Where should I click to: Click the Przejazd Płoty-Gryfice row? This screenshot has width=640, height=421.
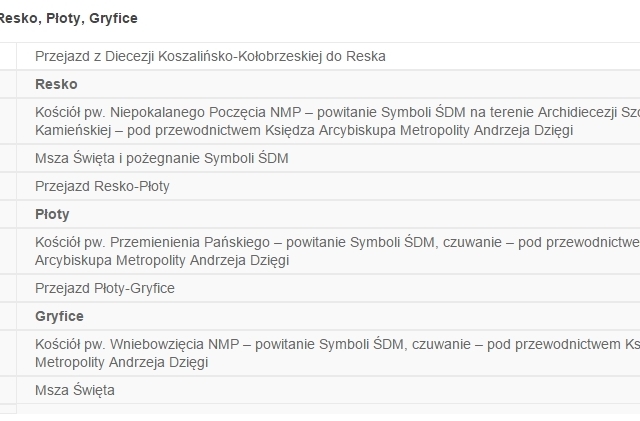tap(328, 288)
